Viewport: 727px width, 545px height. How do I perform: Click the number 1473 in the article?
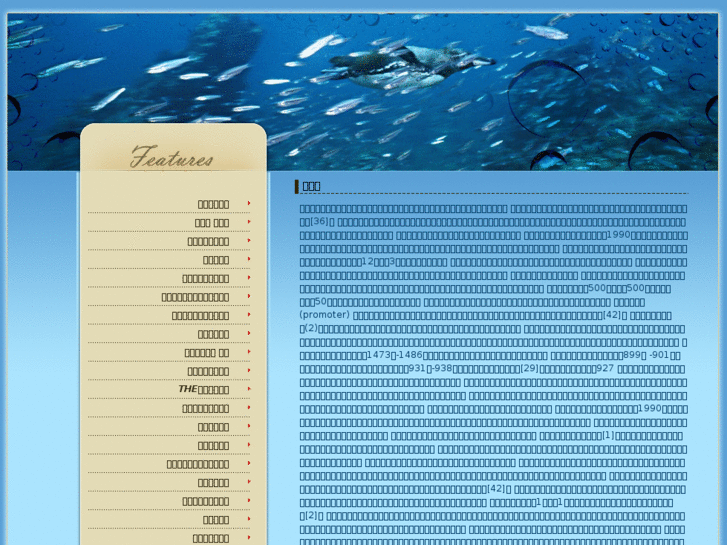click(379, 355)
